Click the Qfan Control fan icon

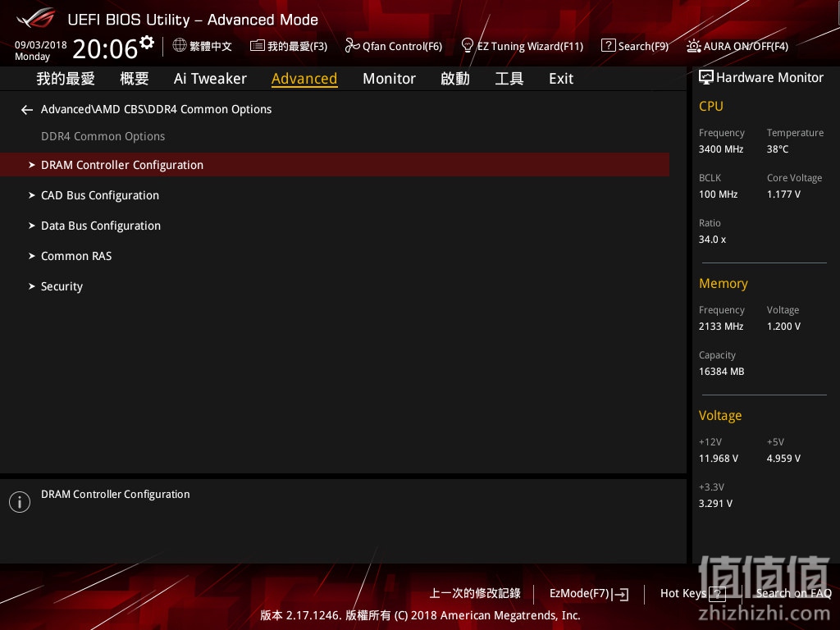pyautogui.click(x=352, y=46)
